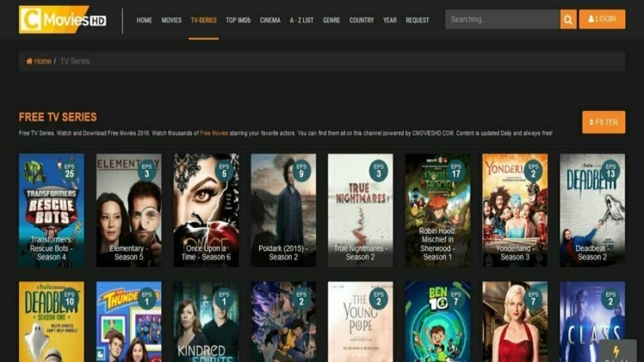Click the CMoviesHD logo
The image size is (644, 362).
point(63,19)
